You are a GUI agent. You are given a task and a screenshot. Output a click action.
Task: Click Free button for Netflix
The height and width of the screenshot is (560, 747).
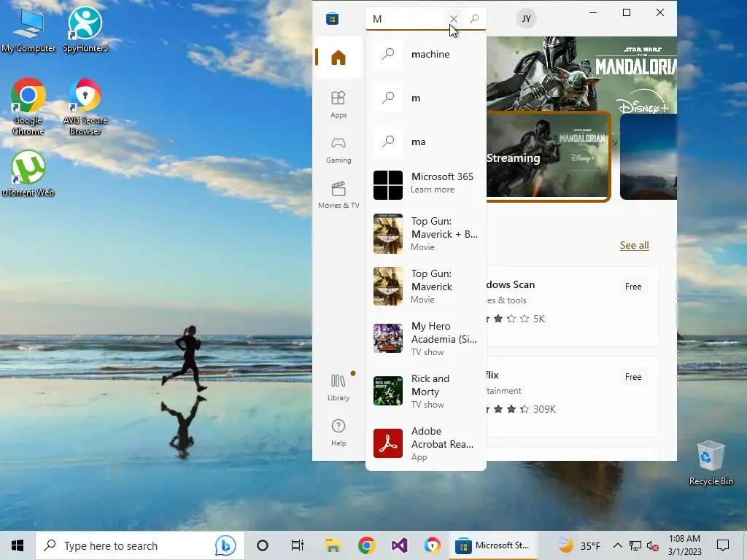[633, 377]
